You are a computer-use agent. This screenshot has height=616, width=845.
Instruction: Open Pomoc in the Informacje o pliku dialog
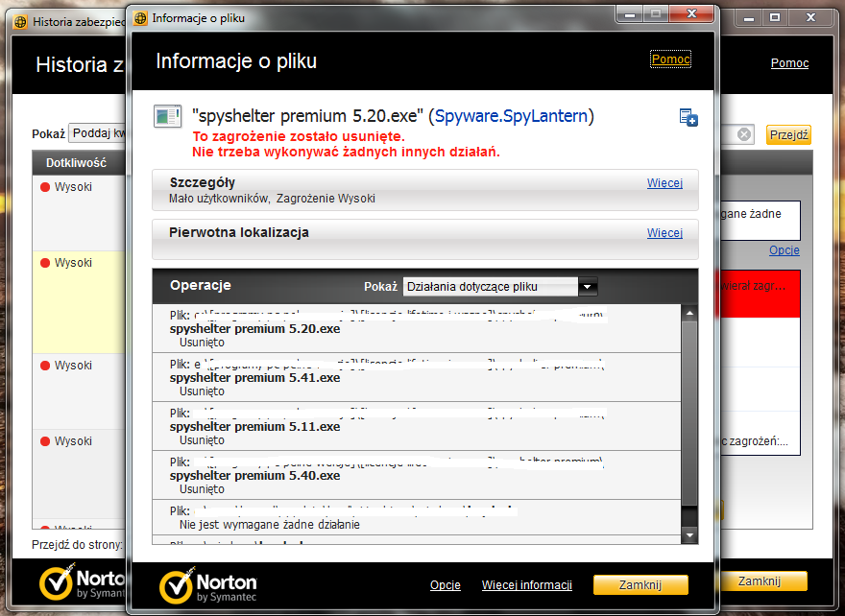(670, 59)
